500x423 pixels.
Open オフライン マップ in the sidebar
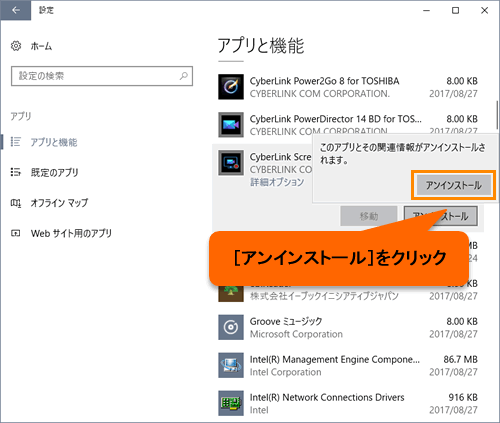click(59, 203)
